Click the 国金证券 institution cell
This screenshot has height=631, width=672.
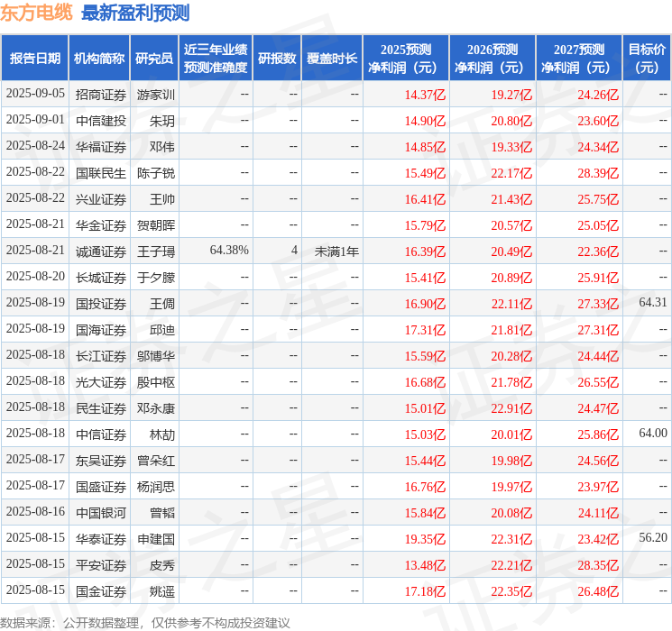tap(101, 590)
